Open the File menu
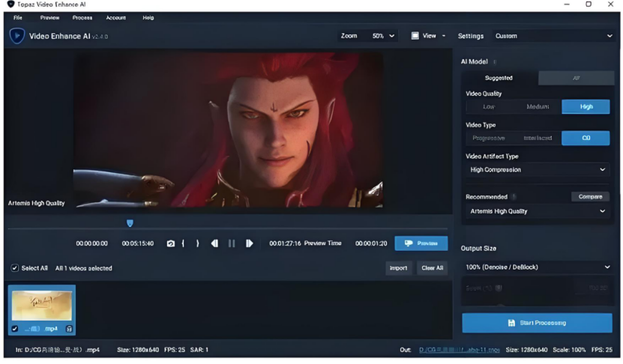The image size is (623, 364). (18, 17)
